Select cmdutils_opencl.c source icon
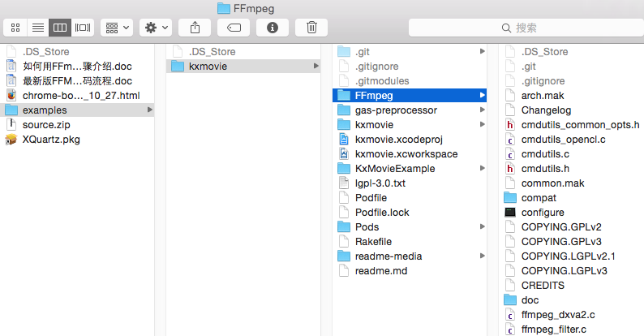Image resolution: width=644 pixels, height=336 pixels. pos(510,140)
